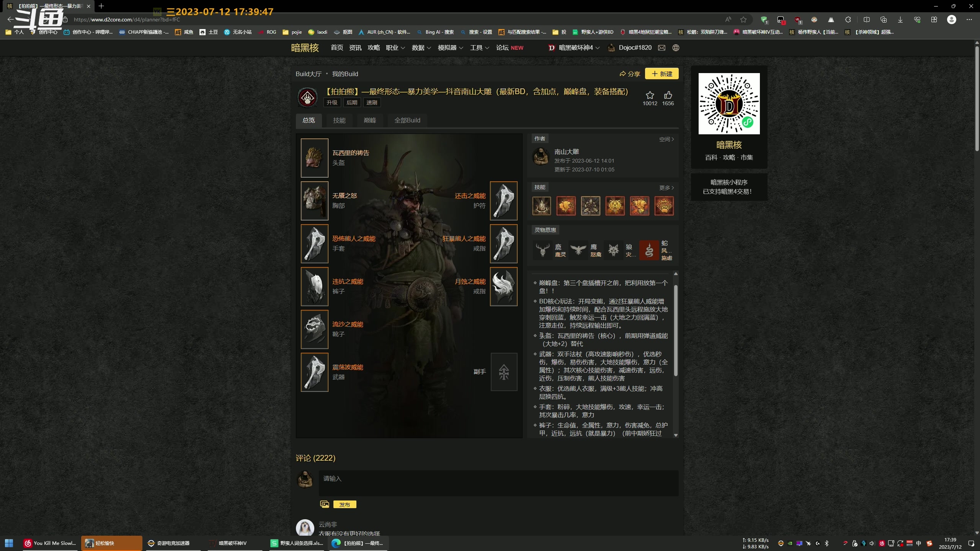The image size is (980, 551).
Task: Click the notes scroll-down arrow
Action: [676, 435]
